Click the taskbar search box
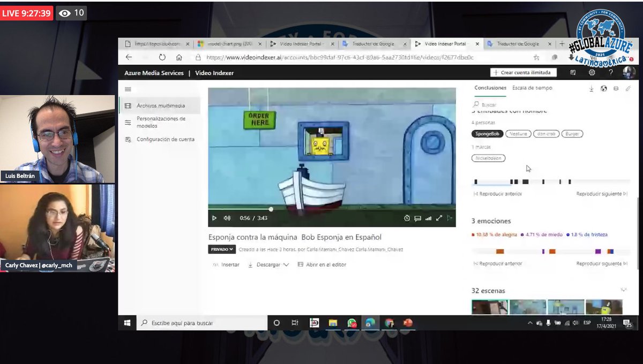This screenshot has width=643, height=364. coord(202,323)
